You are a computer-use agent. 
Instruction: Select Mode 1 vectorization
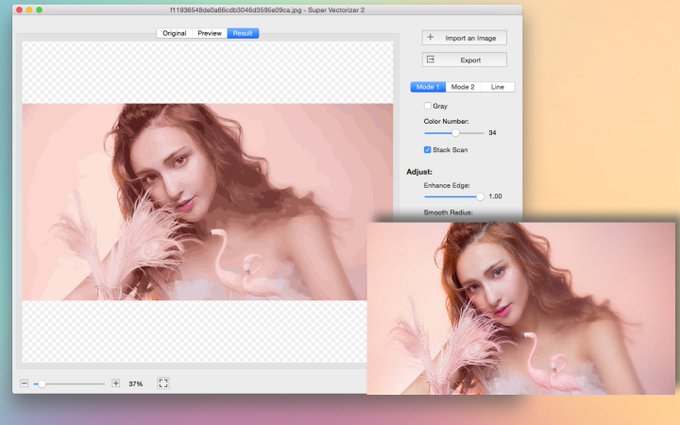428,87
